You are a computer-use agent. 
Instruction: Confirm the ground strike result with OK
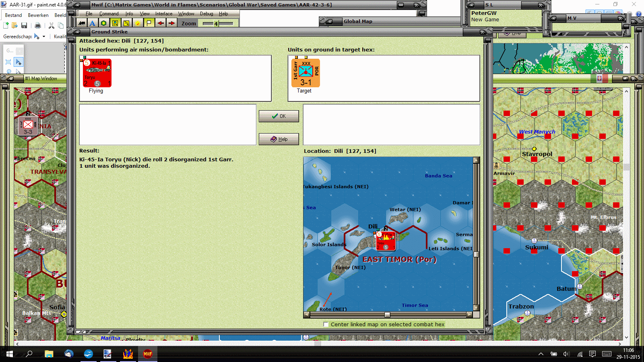coord(279,116)
